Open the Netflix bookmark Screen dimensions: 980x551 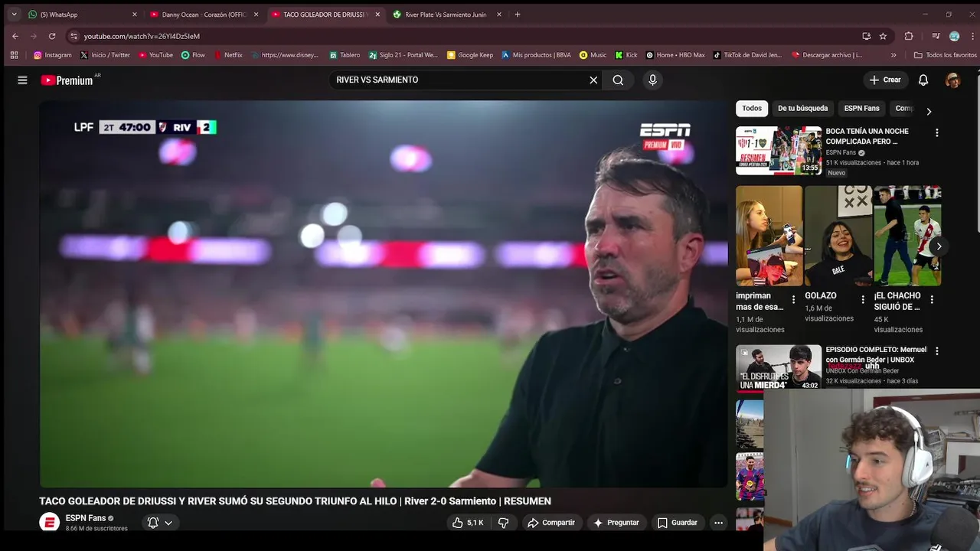(x=228, y=55)
